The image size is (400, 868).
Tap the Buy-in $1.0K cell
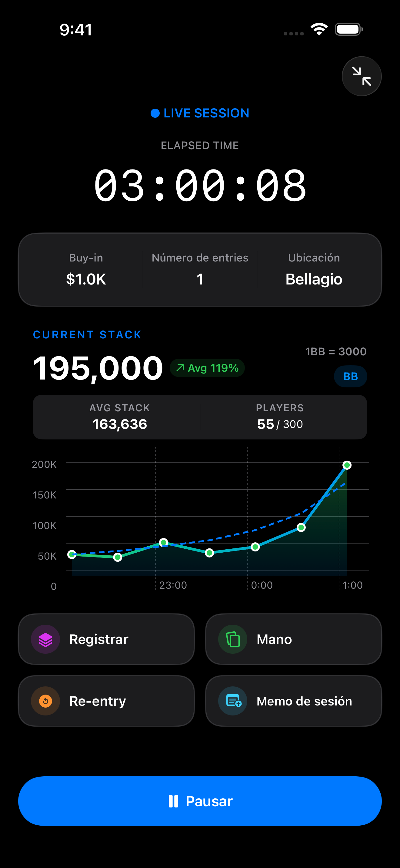point(86,270)
